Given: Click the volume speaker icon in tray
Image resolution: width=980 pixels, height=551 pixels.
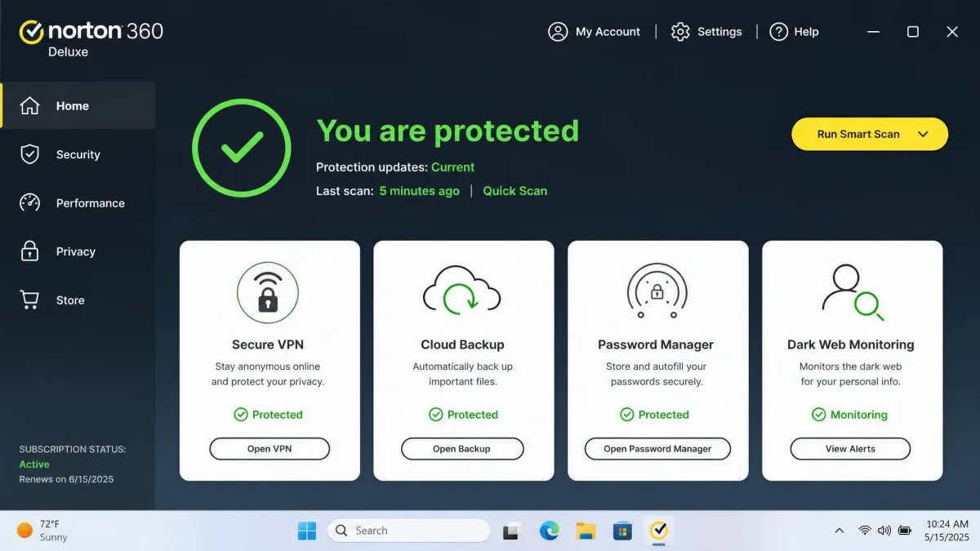Looking at the screenshot, I should coord(884,531).
